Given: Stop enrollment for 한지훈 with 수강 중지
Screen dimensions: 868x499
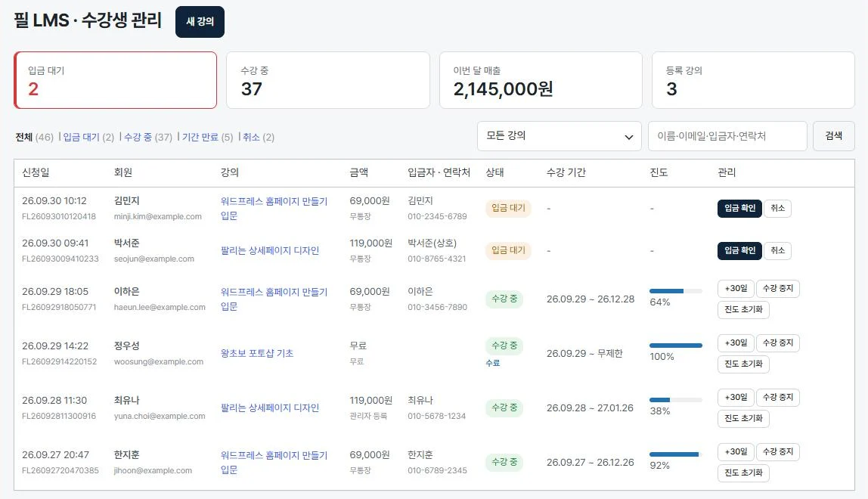Looking at the screenshot, I should (x=778, y=452).
